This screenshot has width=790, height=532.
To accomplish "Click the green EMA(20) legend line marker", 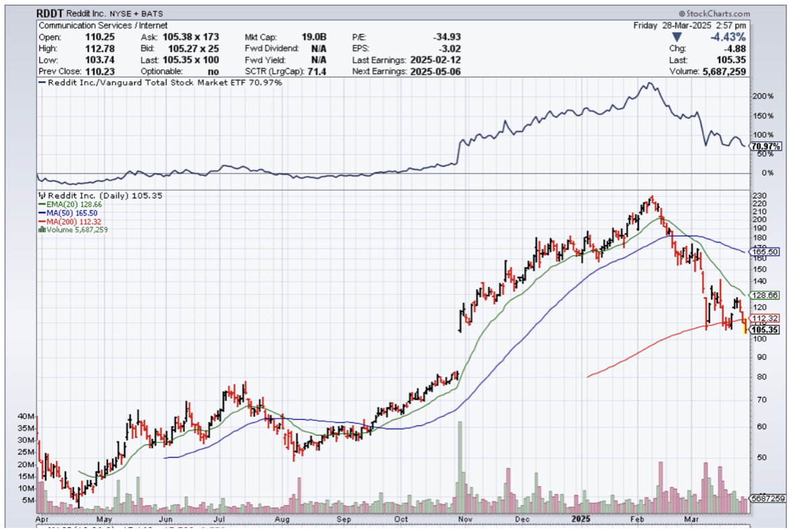I will click(43, 204).
